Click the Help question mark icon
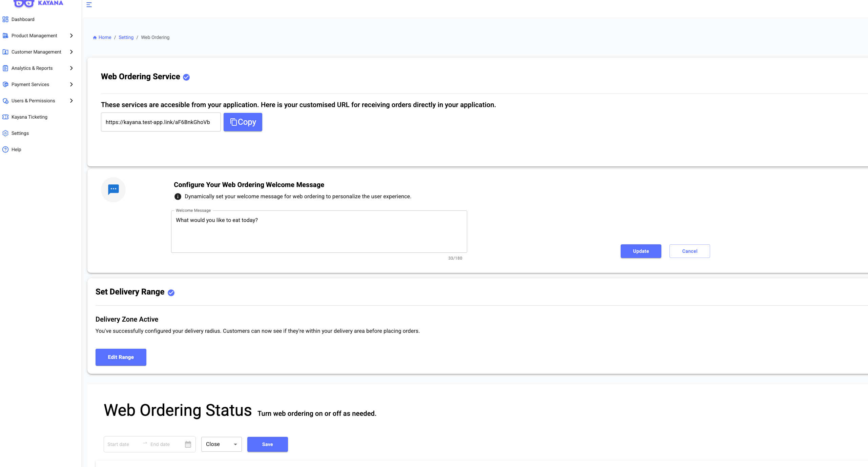Image resolution: width=868 pixels, height=467 pixels. [x=5, y=149]
